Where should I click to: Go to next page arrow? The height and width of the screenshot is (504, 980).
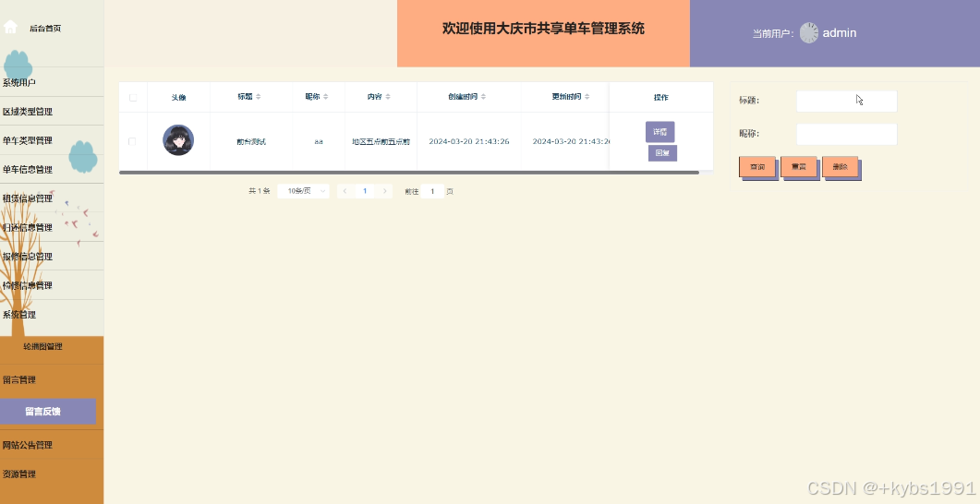[384, 191]
